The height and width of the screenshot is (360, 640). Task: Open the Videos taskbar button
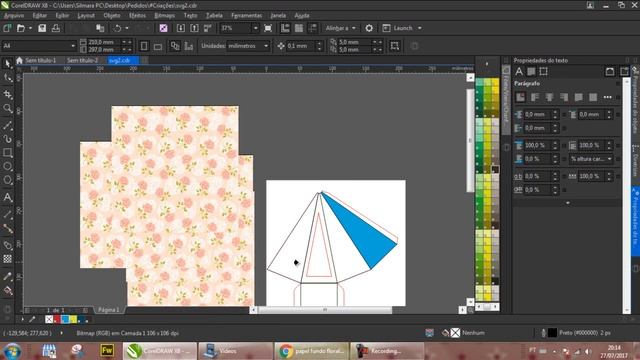coord(236,351)
